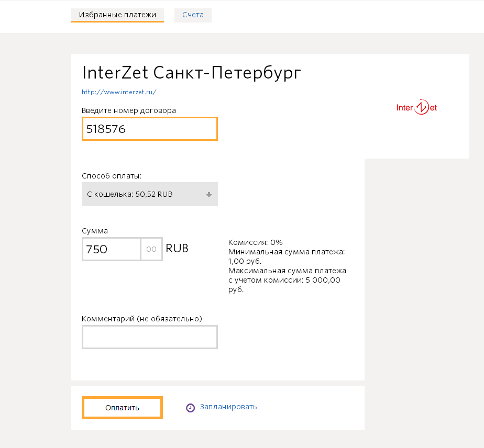Click the 'Комментарий (не обязательно)' label
The width and height of the screenshot is (484, 448).
141,318
